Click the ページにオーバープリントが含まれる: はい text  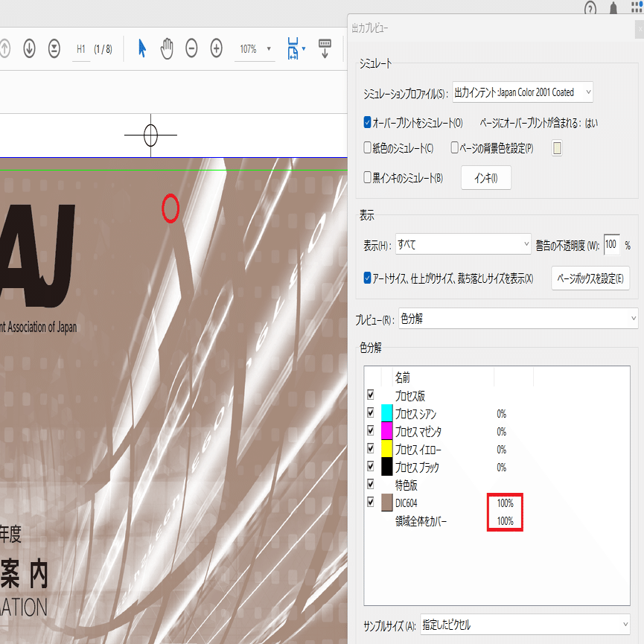coord(538,123)
